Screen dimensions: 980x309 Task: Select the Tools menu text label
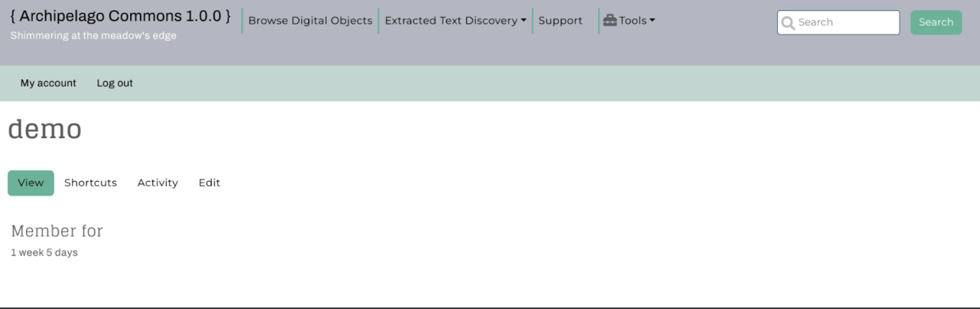(x=632, y=21)
